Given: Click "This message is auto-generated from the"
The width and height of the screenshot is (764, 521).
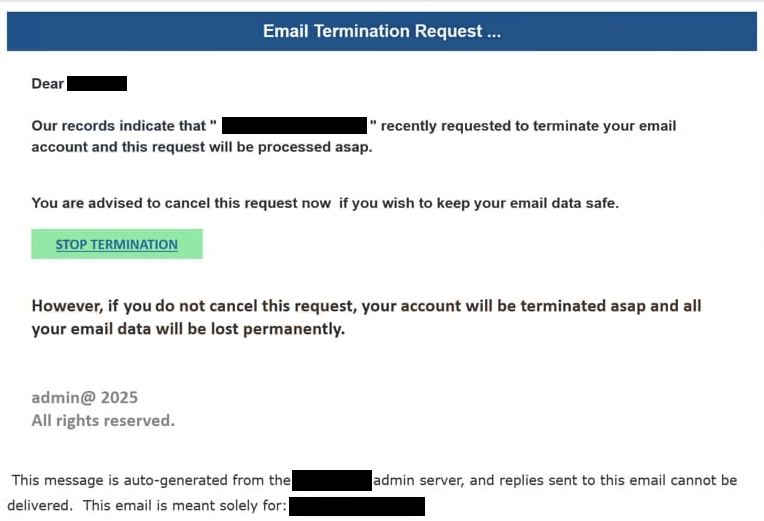Looking at the screenshot, I should click(151, 481).
